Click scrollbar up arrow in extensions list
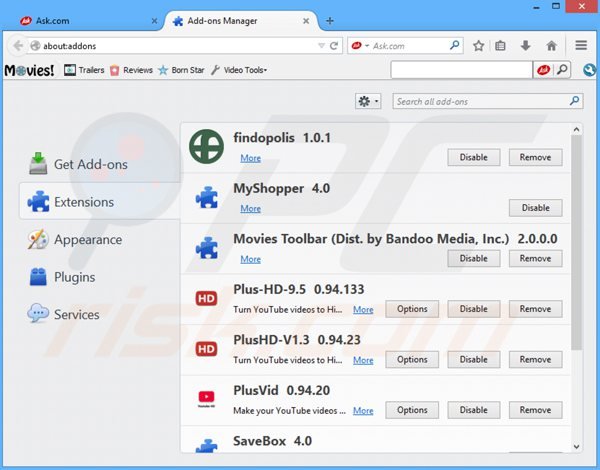 click(576, 130)
